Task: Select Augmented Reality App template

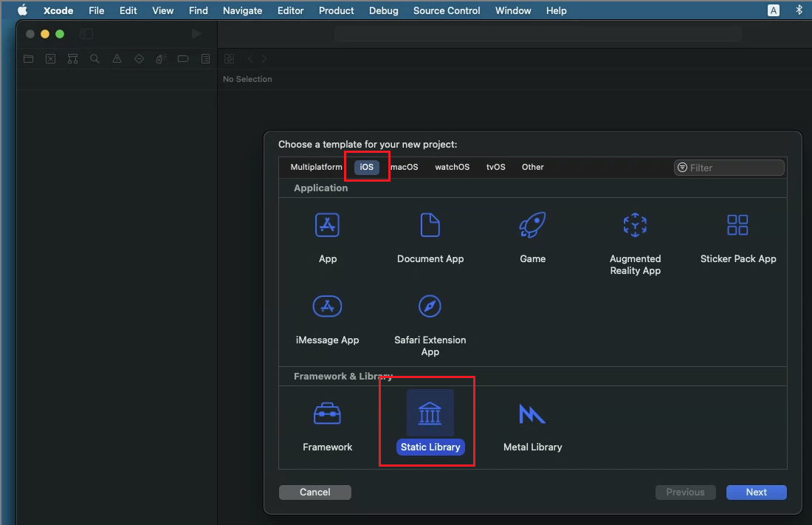Action: (635, 225)
